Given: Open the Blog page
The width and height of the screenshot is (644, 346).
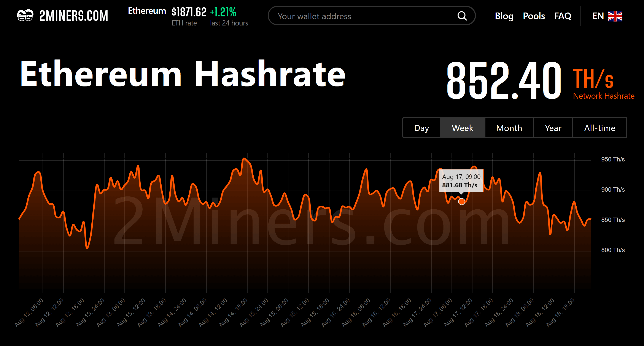Looking at the screenshot, I should coord(504,16).
